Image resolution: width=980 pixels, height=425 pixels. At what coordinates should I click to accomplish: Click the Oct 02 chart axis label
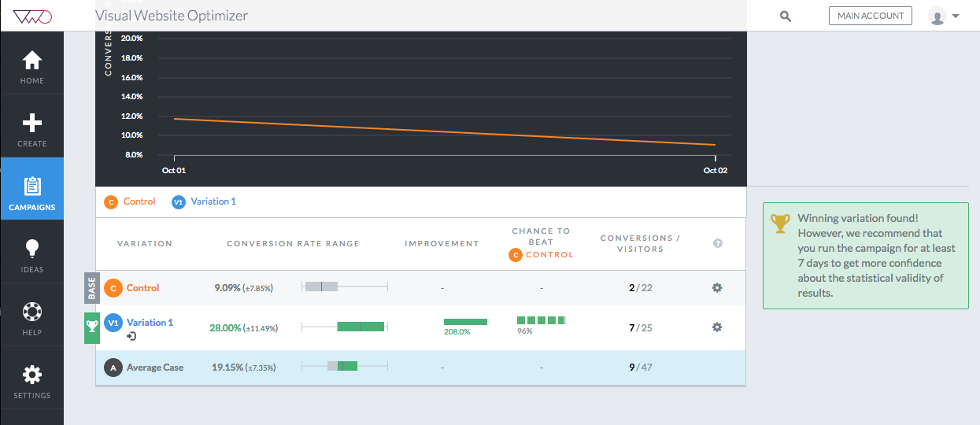716,170
